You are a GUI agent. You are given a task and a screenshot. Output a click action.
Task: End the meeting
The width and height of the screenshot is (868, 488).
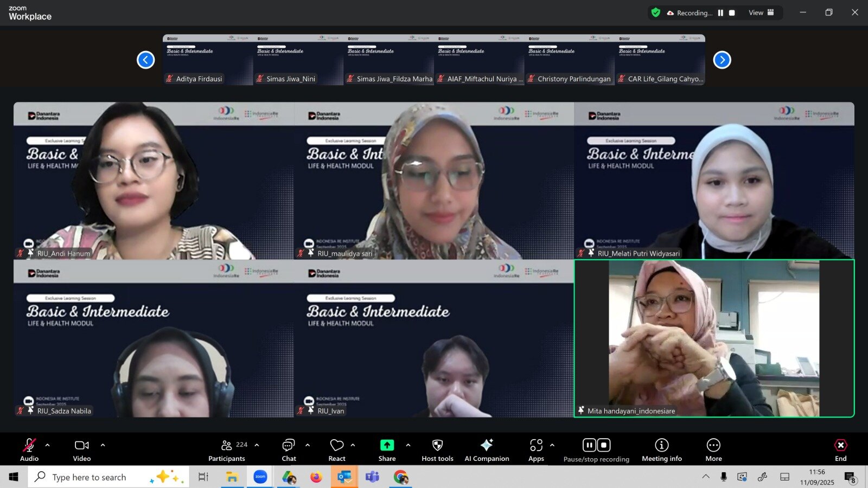840,450
